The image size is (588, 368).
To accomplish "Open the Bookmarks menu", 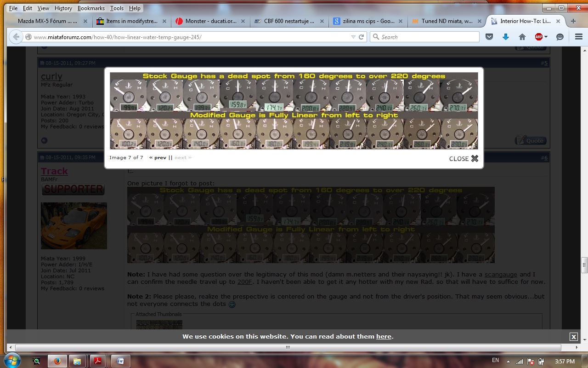I will (x=91, y=8).
